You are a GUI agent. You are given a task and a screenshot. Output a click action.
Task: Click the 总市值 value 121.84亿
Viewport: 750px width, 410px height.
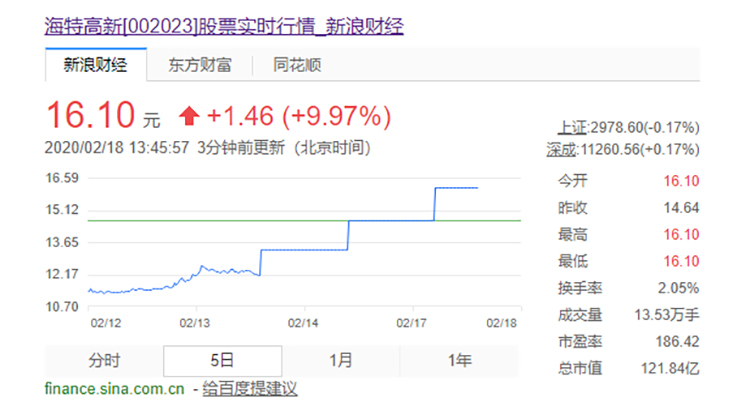pyautogui.click(x=670, y=368)
